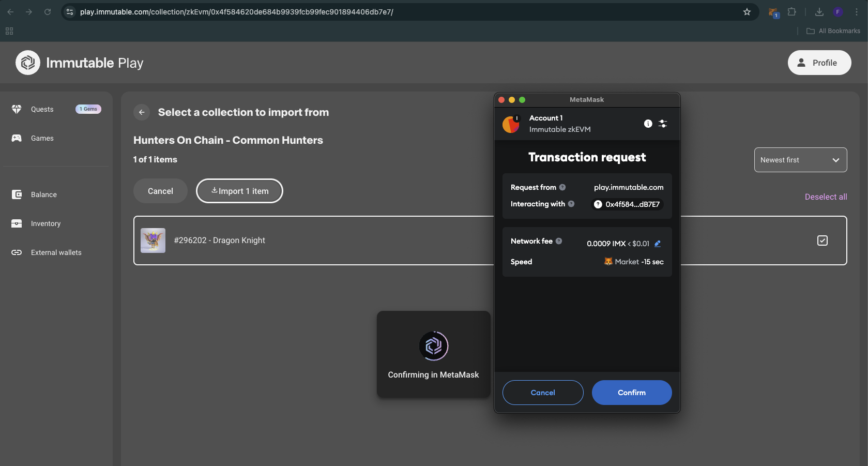
Task: Click the Dragon Knight thumbnail image
Action: pos(153,240)
